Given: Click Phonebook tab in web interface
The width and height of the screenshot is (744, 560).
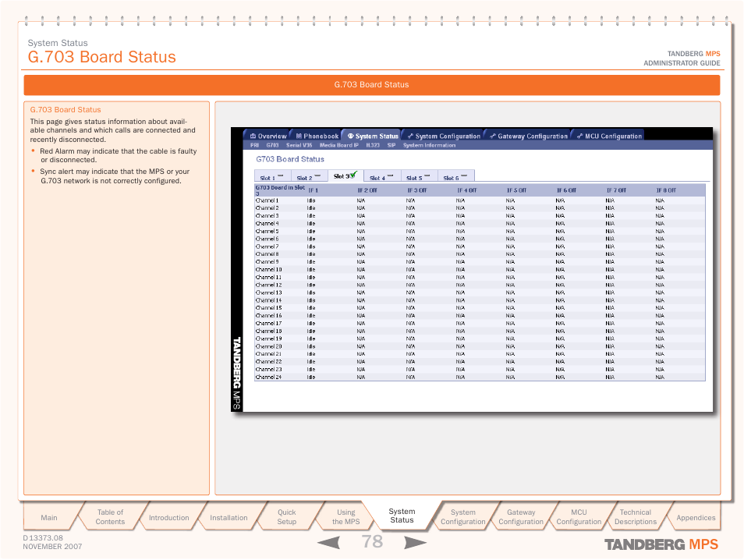Looking at the screenshot, I should (x=317, y=136).
